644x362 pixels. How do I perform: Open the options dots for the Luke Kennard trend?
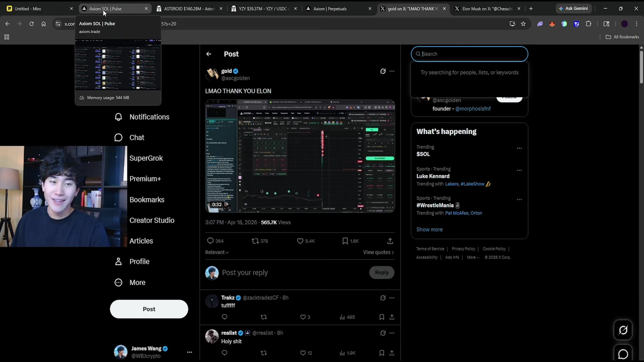519,170
